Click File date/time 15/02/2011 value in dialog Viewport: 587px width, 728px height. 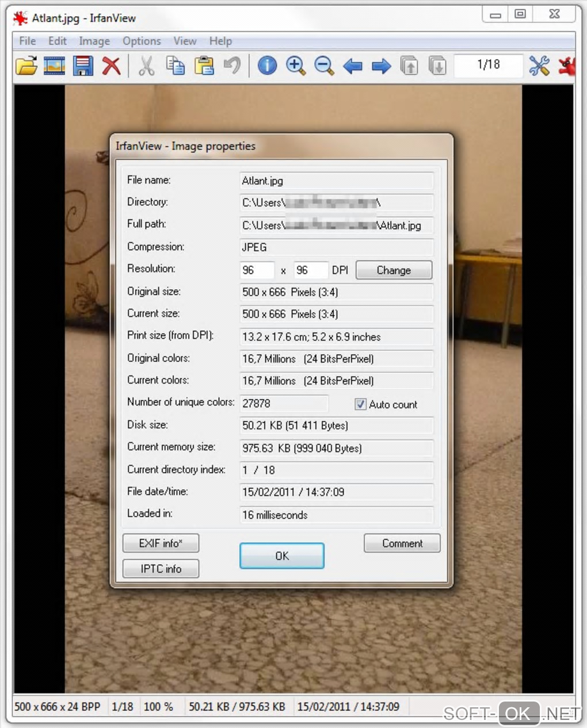pos(336,492)
